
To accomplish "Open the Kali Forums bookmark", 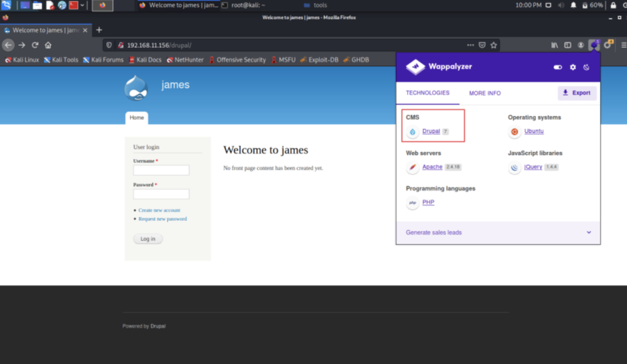I will [x=103, y=60].
